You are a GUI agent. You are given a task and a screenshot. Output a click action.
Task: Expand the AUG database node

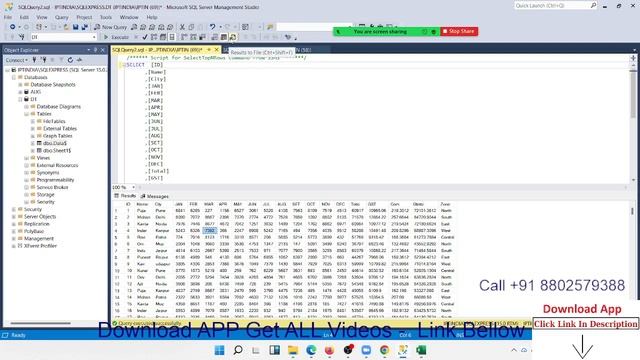20,92
